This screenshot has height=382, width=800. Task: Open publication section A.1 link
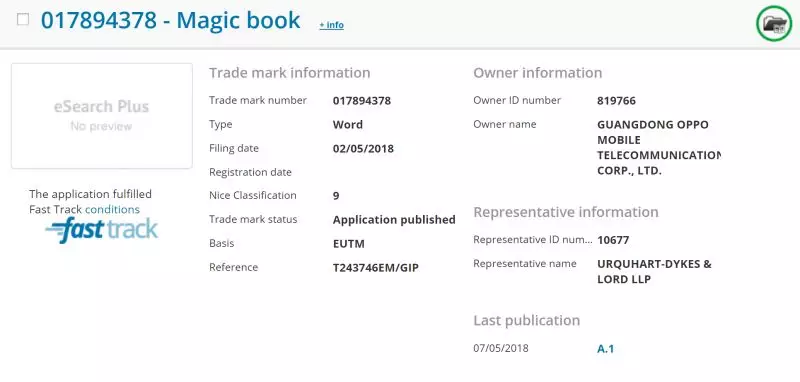[605, 349]
